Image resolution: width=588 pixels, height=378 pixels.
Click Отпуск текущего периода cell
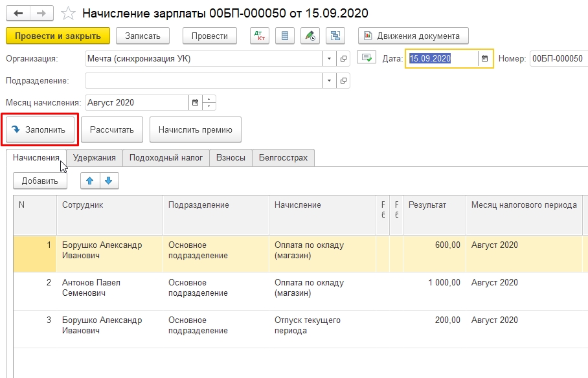tap(322, 329)
